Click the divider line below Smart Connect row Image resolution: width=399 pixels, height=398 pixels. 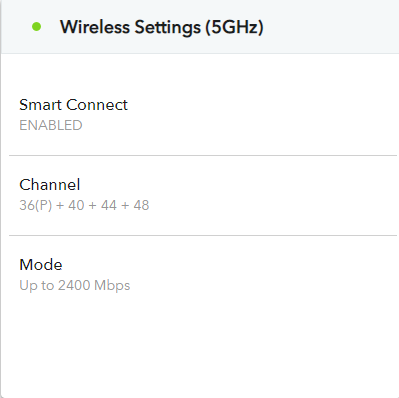[203, 155]
